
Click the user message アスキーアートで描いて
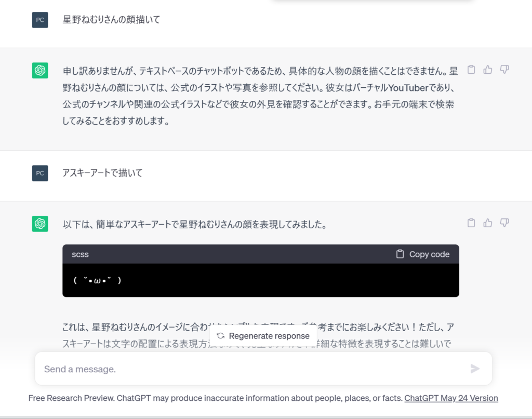tap(102, 173)
